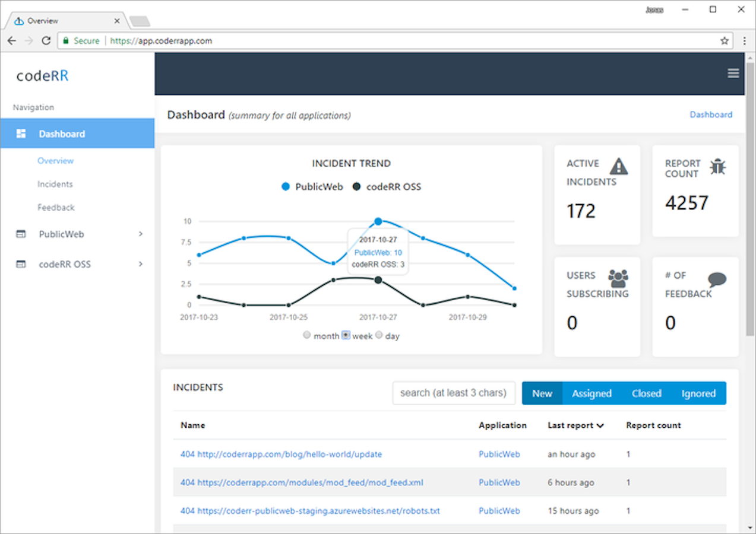Click the Users Subscribing group icon
This screenshot has width=756, height=534.
(x=618, y=278)
